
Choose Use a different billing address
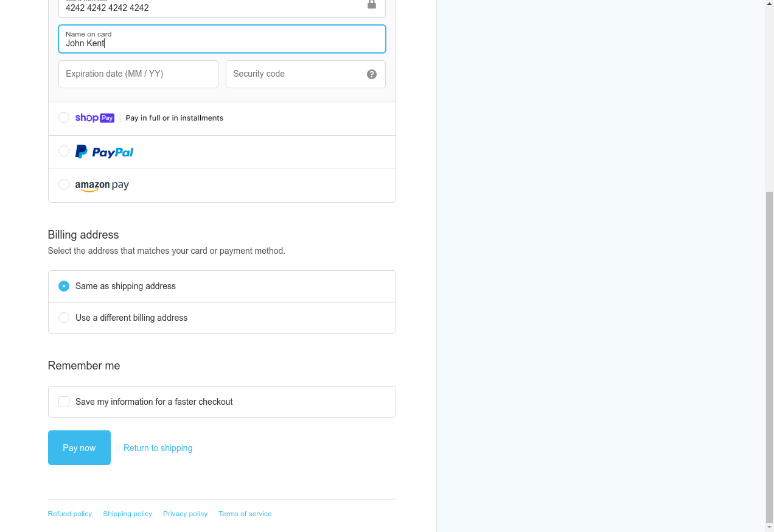[x=64, y=318]
